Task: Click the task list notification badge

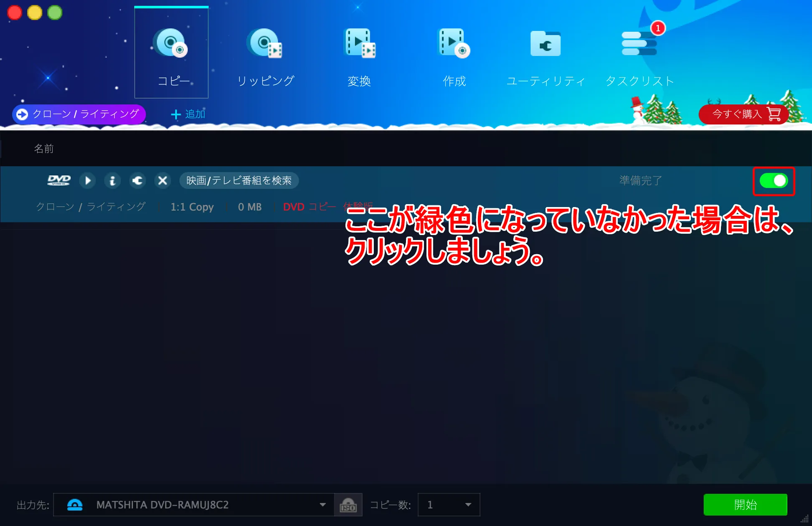Action: [x=658, y=28]
